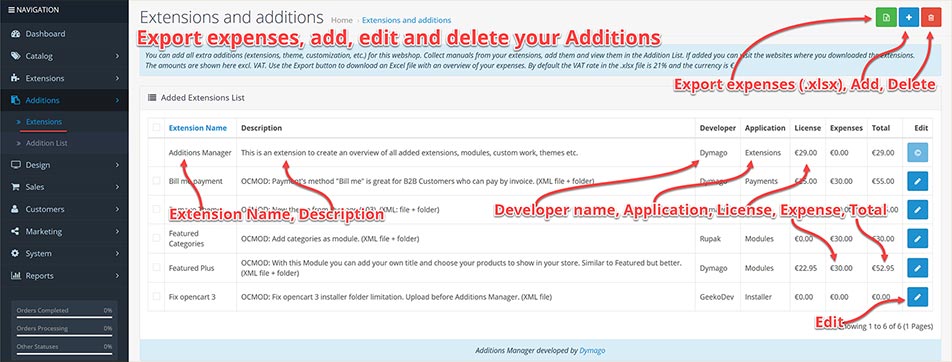The image size is (952, 362).
Task: Click the blue Add addition plus icon
Action: pos(908,19)
